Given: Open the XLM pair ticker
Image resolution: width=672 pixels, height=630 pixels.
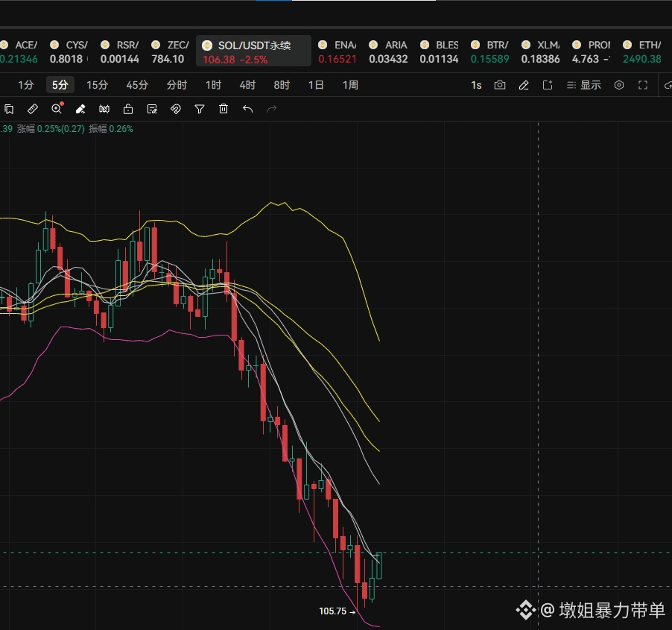Looking at the screenshot, I should [540, 51].
